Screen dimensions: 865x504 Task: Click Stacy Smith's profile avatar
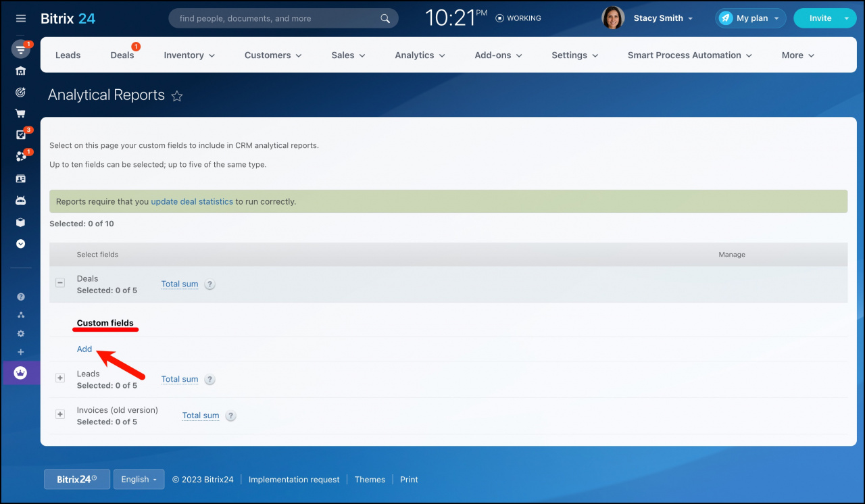(x=613, y=18)
